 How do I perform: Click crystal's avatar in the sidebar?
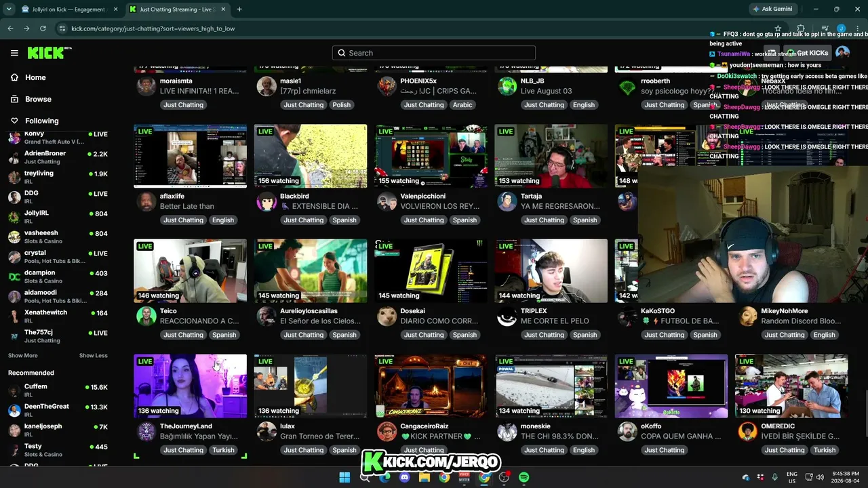tap(14, 257)
